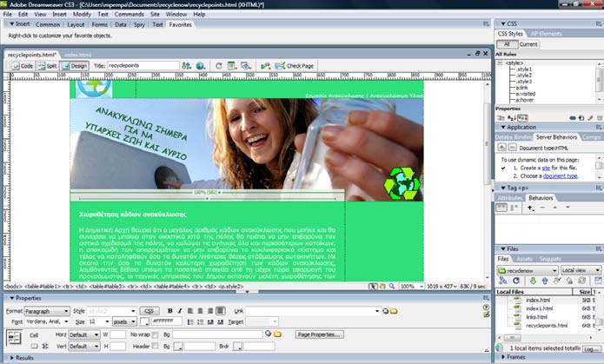Click Page Properties button
Screen dimensions: 604x364
tap(320, 334)
